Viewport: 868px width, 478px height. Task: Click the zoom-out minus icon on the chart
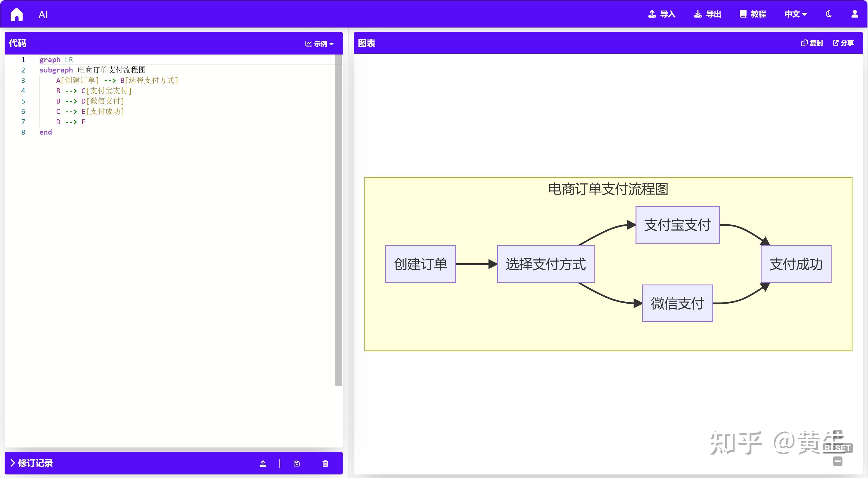click(838, 461)
